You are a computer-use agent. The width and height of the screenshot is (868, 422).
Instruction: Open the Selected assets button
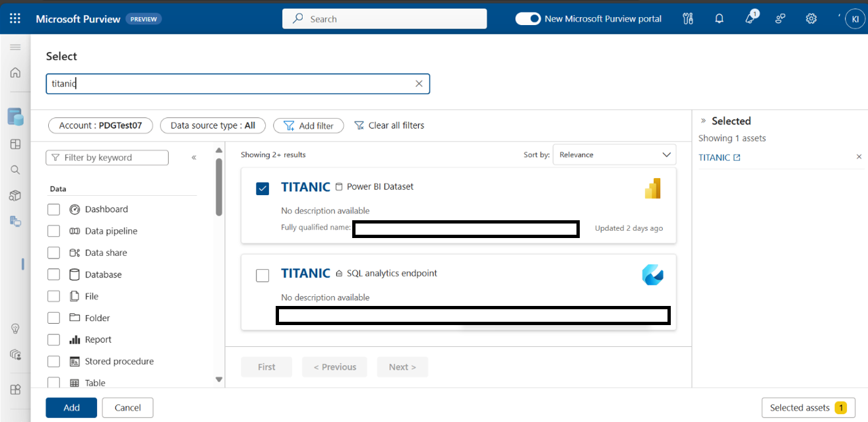point(808,407)
